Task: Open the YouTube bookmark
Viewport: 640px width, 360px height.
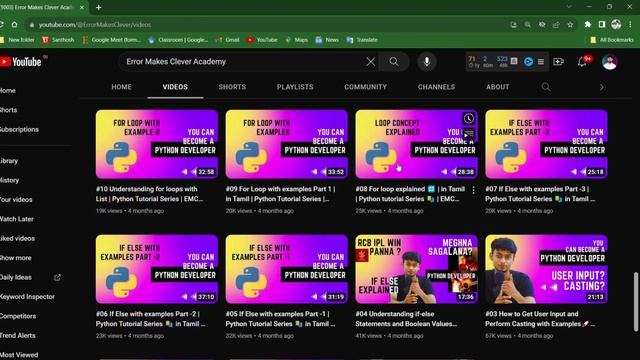Action: pos(262,40)
